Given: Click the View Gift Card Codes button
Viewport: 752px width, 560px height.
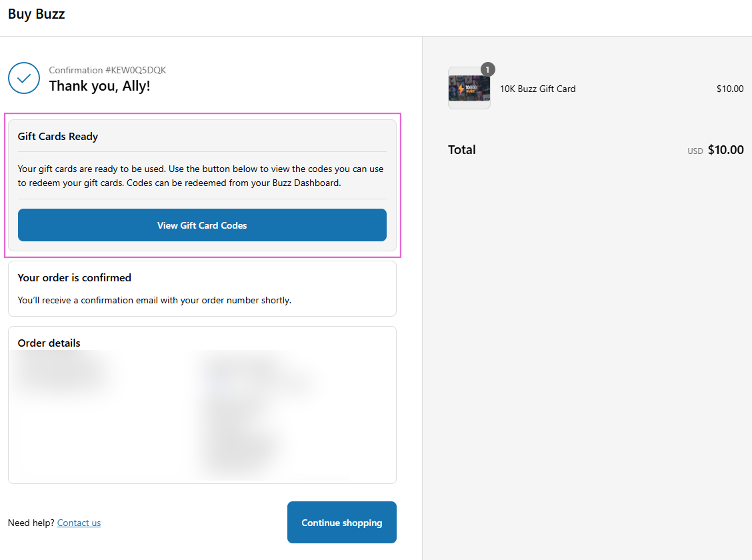Looking at the screenshot, I should pyautogui.click(x=202, y=225).
